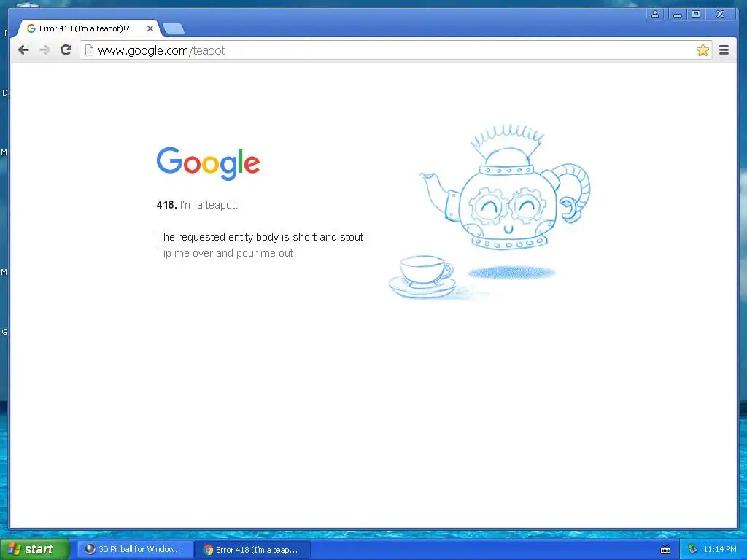747x560 pixels.
Task: Click the Google logo
Action: tap(208, 163)
